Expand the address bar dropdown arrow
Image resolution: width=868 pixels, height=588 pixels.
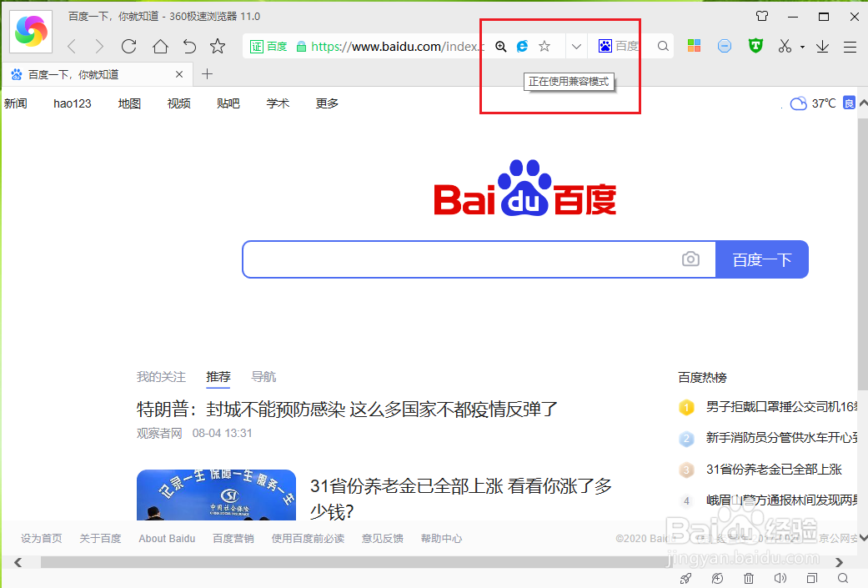tap(576, 47)
